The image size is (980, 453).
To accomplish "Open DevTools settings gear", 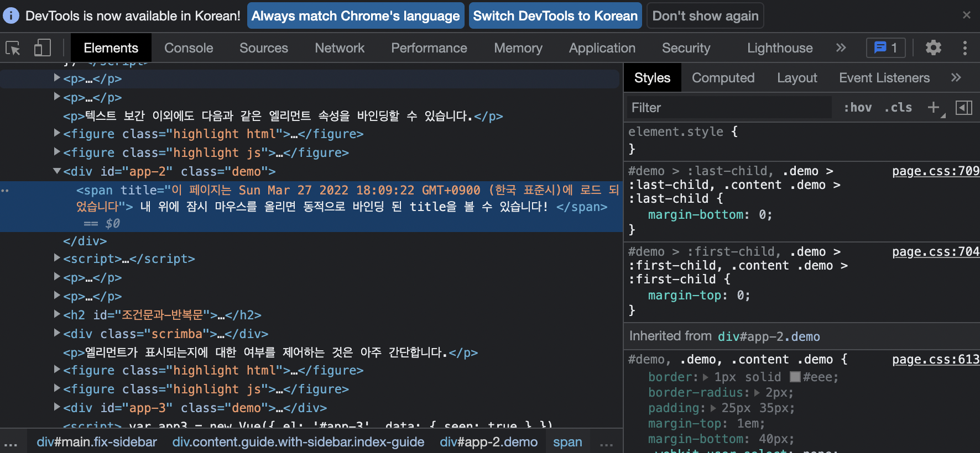I will click(934, 48).
